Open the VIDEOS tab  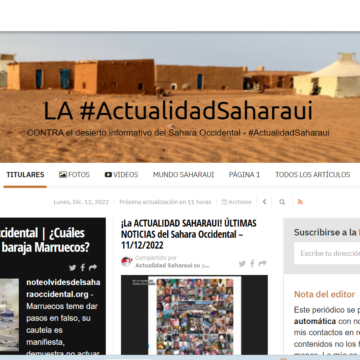pyautogui.click(x=121, y=175)
